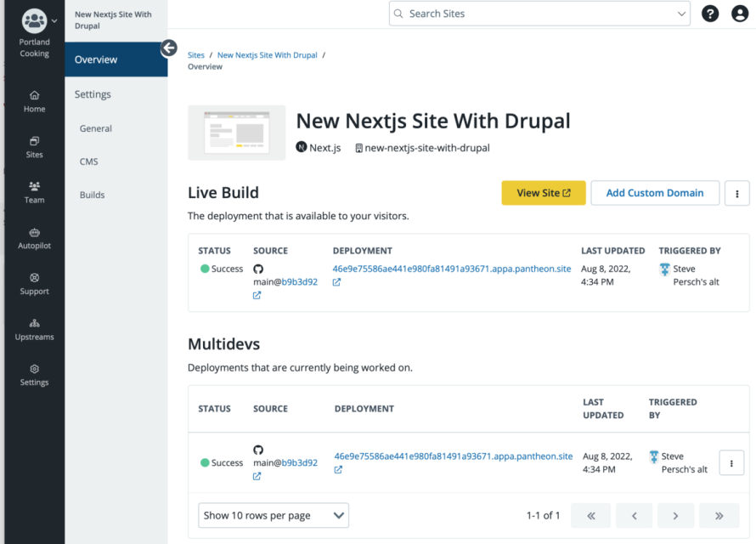
Task: Open Autopilot from sidebar
Action: (34, 239)
